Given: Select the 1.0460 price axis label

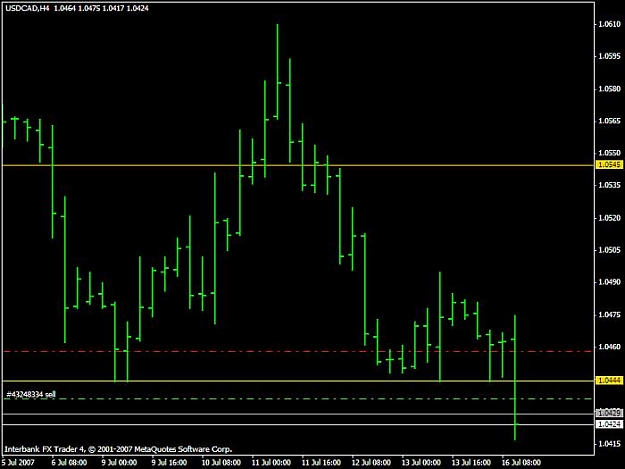Looking at the screenshot, I should (609, 347).
